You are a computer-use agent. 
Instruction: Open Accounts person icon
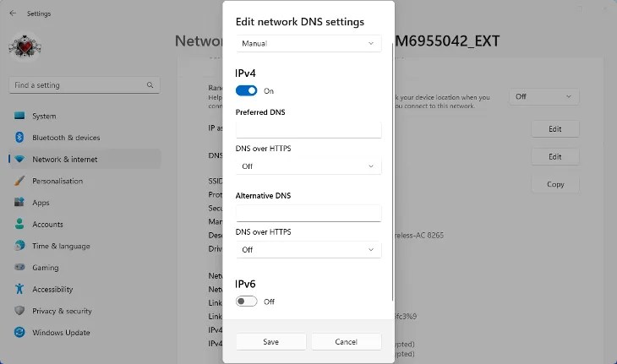point(19,224)
